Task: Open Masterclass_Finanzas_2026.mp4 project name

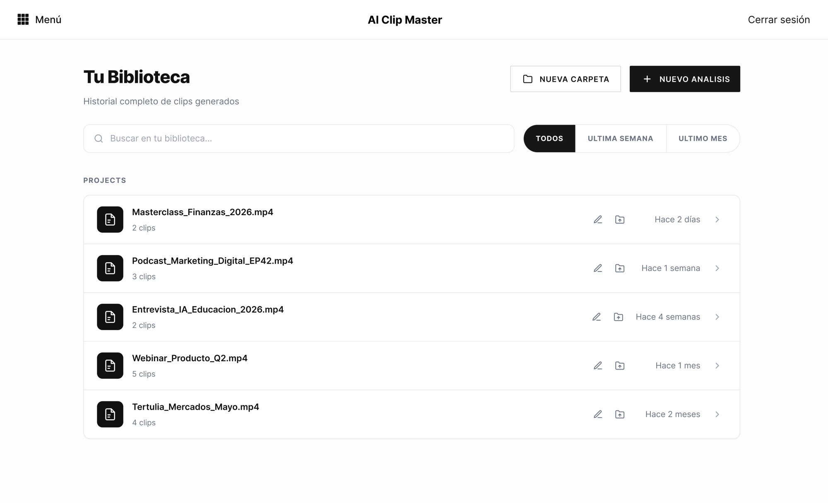Action: tap(202, 212)
